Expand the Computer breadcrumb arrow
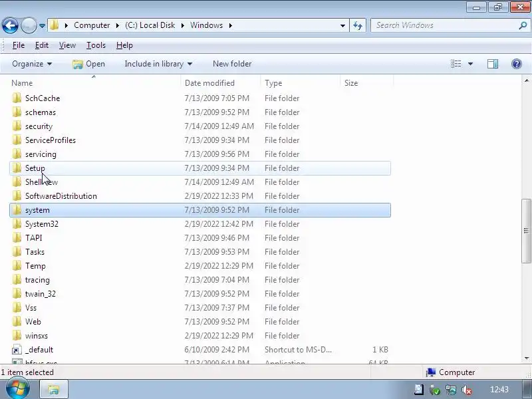532x399 pixels. [118, 25]
